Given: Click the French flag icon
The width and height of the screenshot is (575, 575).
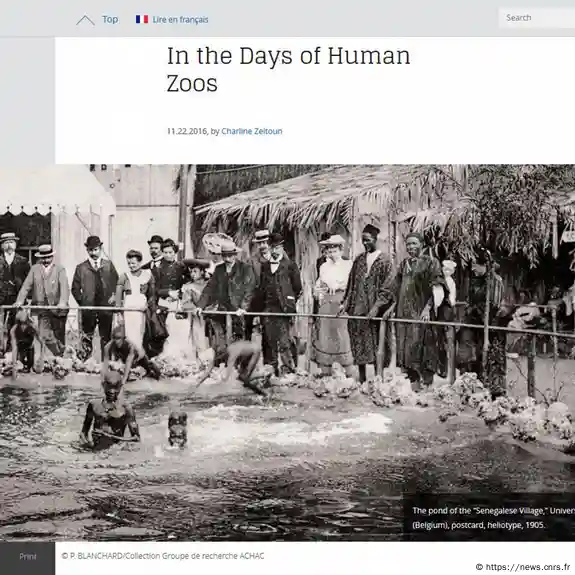Looking at the screenshot, I should [x=142, y=19].
